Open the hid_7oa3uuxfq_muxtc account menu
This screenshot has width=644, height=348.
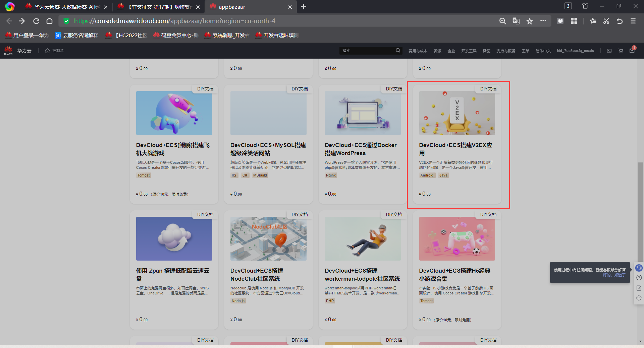[x=575, y=51]
